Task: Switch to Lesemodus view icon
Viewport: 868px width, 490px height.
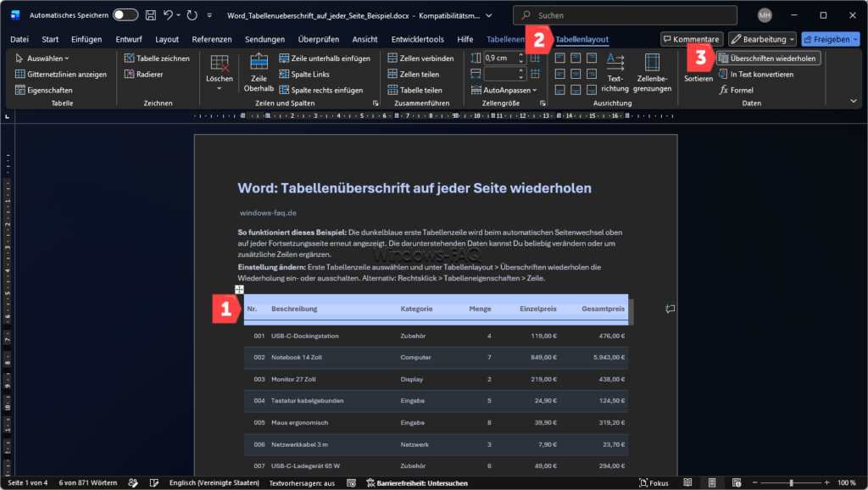Action: pos(687,483)
